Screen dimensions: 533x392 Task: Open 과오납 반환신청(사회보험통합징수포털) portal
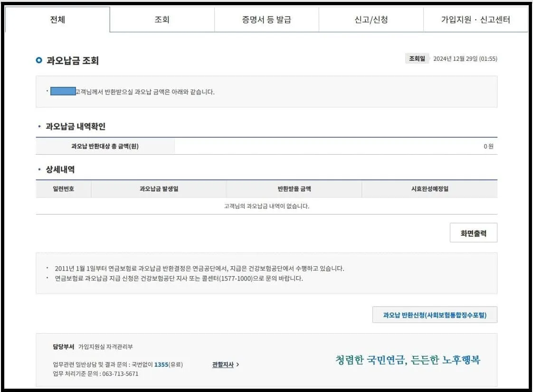pyautogui.click(x=436, y=314)
